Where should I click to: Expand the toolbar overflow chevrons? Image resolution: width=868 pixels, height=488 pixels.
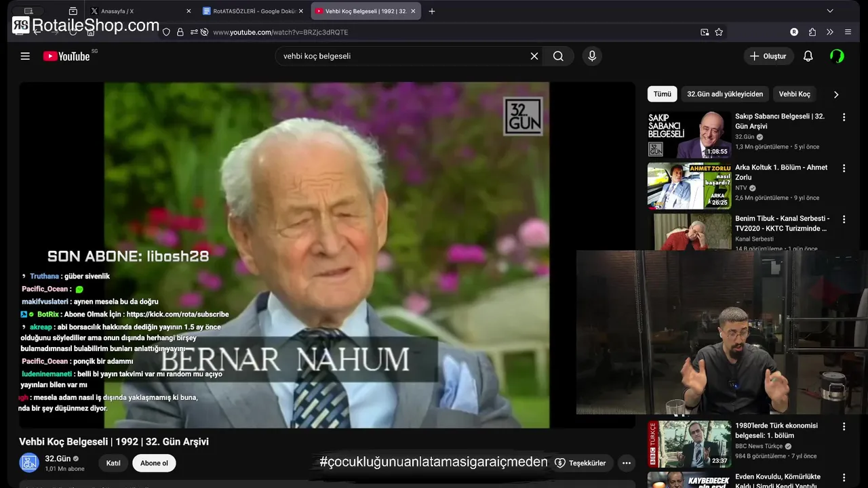pyautogui.click(x=830, y=32)
